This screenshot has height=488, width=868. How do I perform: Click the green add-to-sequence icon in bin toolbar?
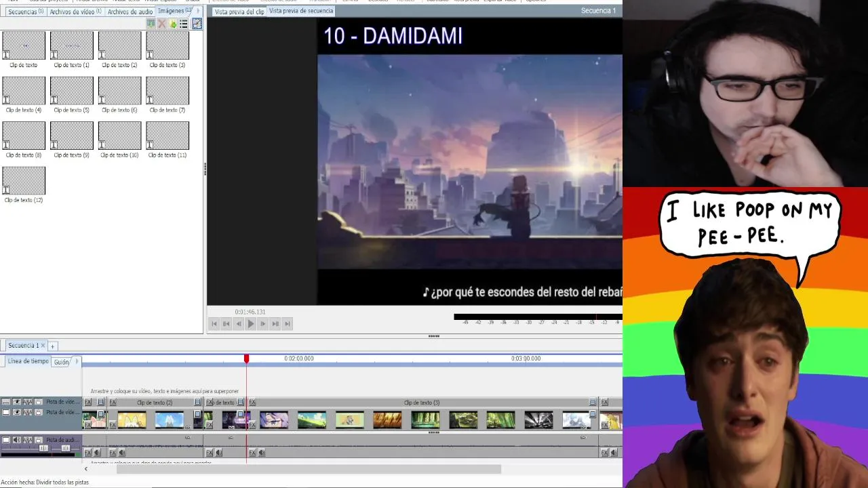click(151, 24)
